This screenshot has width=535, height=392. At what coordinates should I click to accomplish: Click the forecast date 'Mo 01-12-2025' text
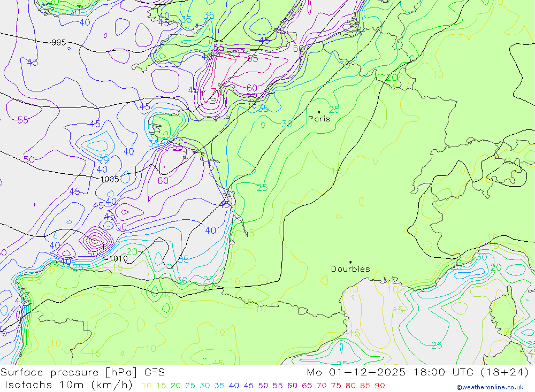(x=356, y=372)
